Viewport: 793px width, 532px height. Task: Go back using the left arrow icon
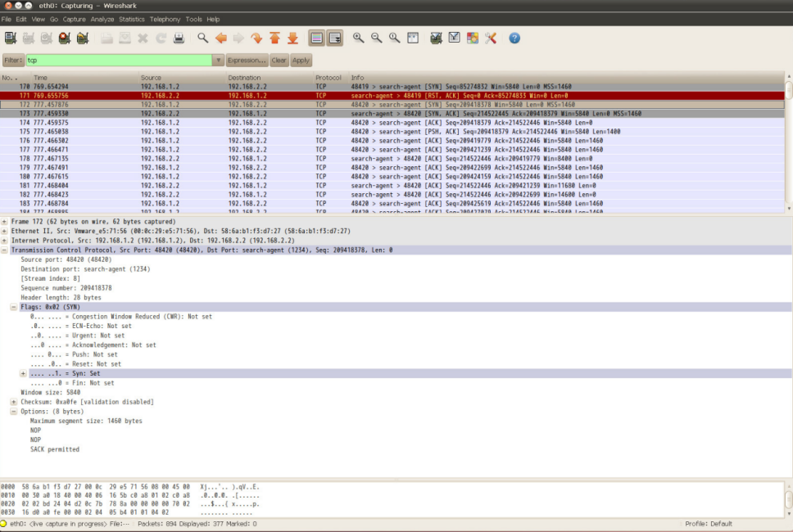220,38
